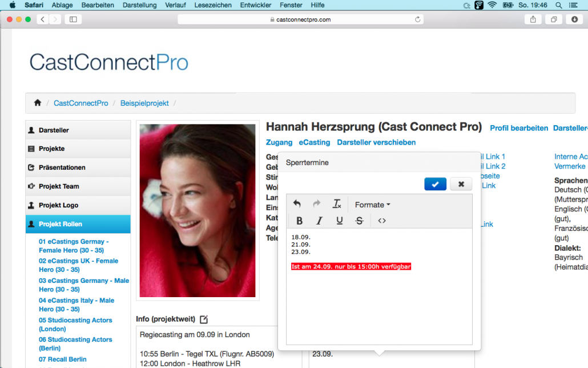Click the home icon in the breadcrumb
This screenshot has width=588, height=368.
[38, 102]
